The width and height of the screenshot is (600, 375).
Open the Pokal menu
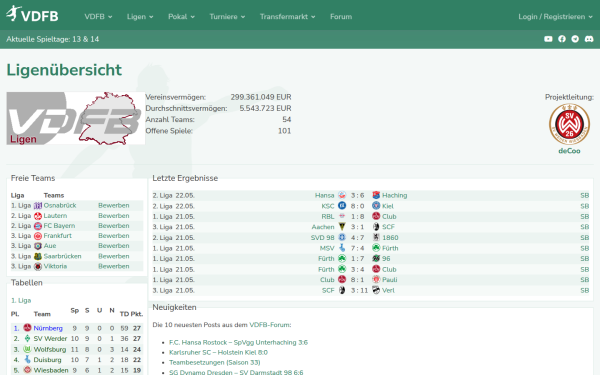coord(181,17)
